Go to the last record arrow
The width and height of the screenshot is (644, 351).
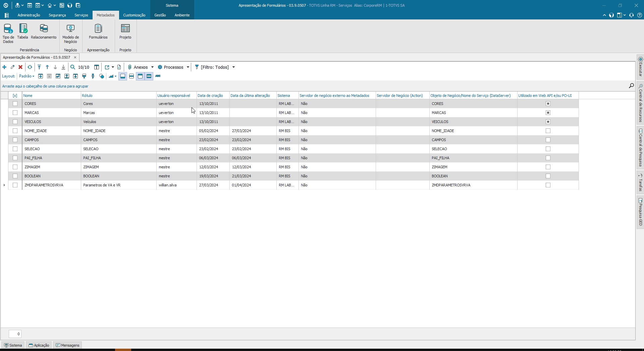pos(63,67)
